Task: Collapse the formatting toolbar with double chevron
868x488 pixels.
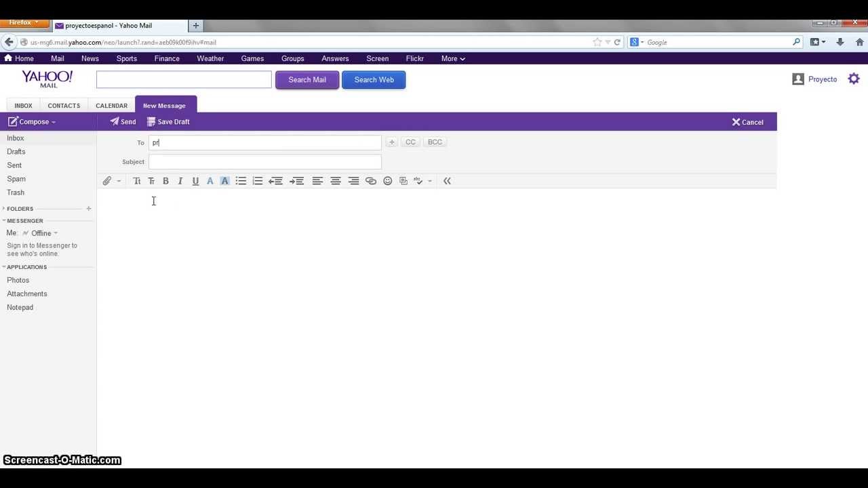Action: 447,181
